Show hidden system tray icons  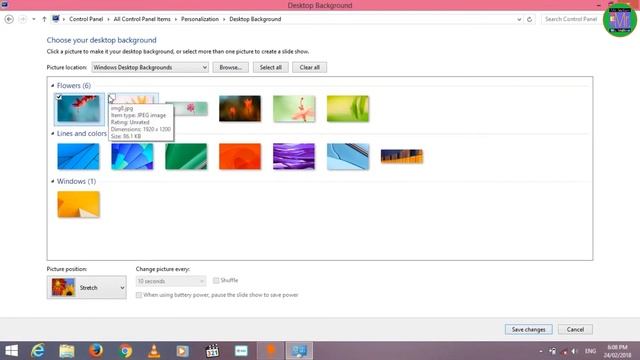(x=541, y=351)
